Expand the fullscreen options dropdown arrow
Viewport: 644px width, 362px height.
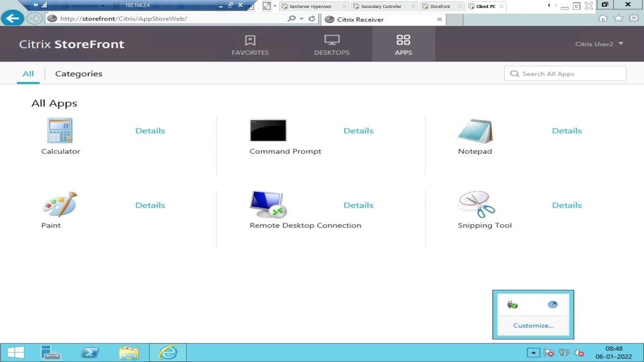pos(275,6)
